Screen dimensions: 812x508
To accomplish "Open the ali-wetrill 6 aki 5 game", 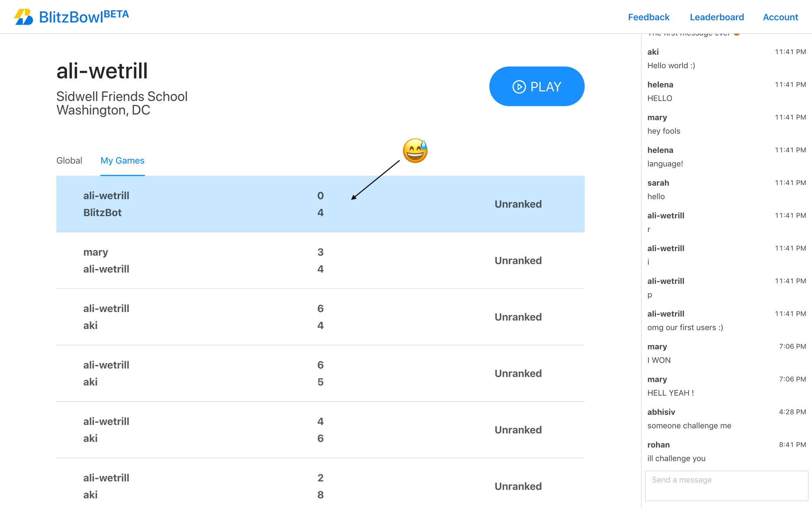I will 320,373.
